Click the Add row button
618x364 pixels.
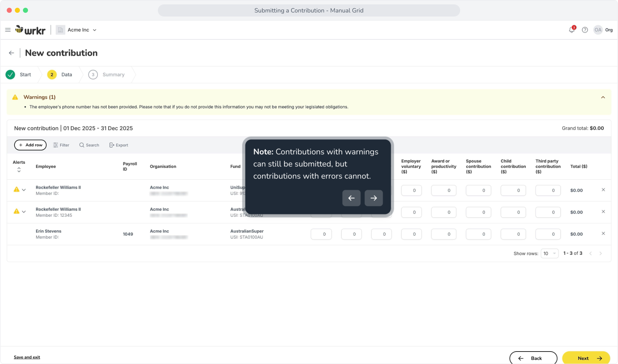tap(30, 145)
